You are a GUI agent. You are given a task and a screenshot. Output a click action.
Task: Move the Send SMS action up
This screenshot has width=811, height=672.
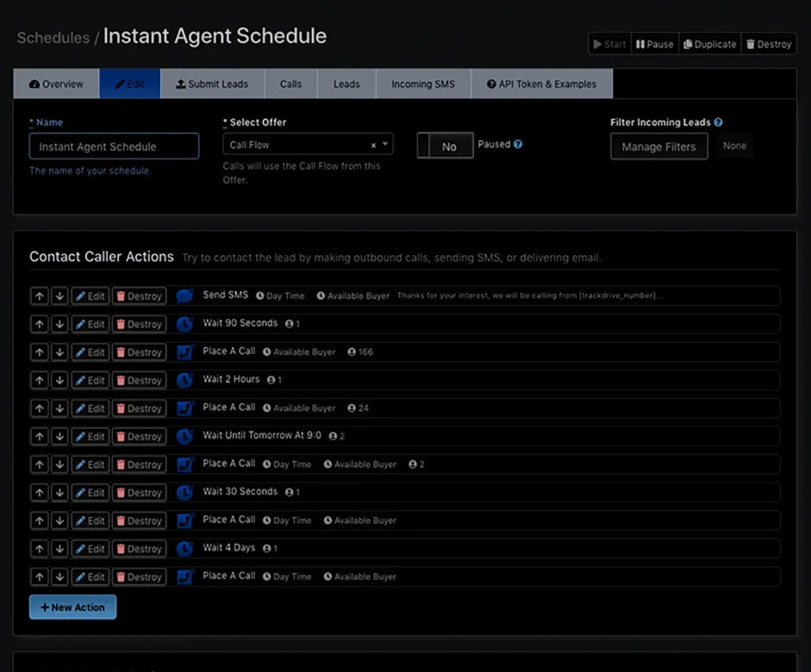coord(40,296)
